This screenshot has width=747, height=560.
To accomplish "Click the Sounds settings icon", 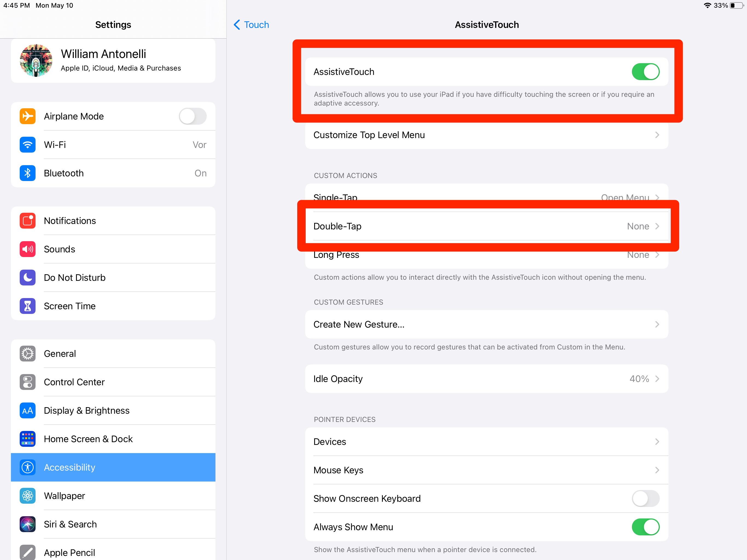I will (x=27, y=249).
